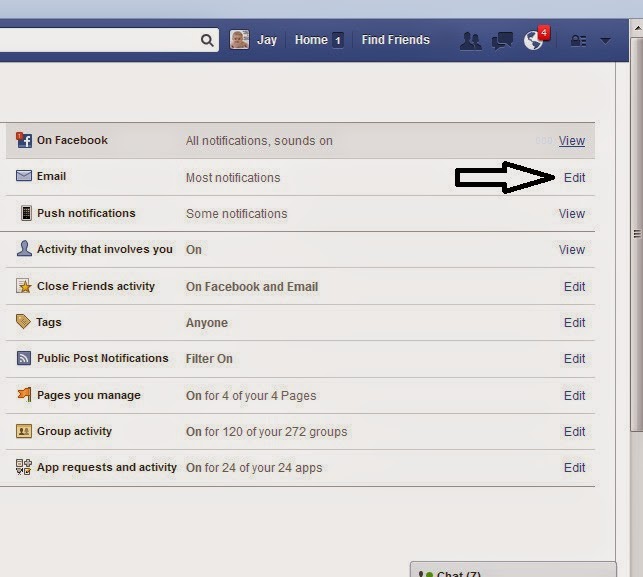View Activity that involves you settings
Screen dimensions: 643x577
pos(572,250)
